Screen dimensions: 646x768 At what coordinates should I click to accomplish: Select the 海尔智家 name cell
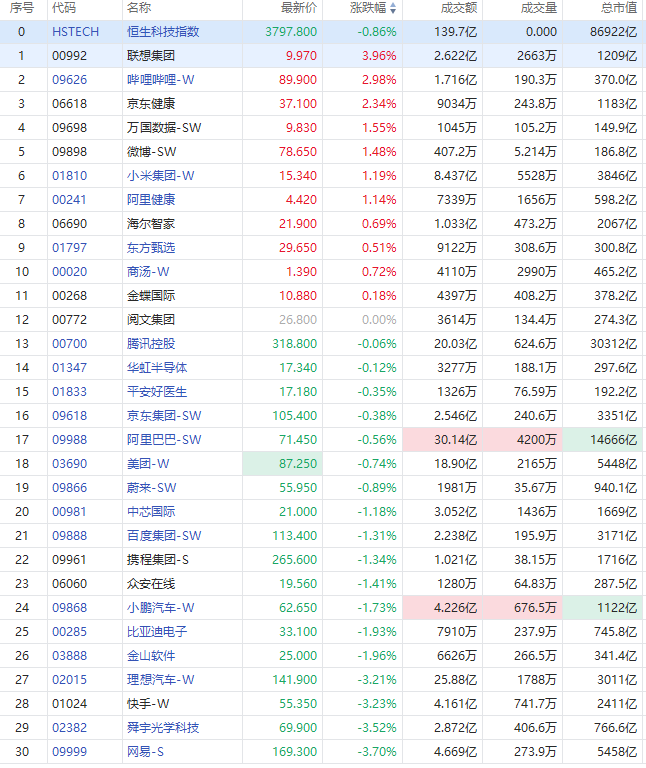[151, 224]
